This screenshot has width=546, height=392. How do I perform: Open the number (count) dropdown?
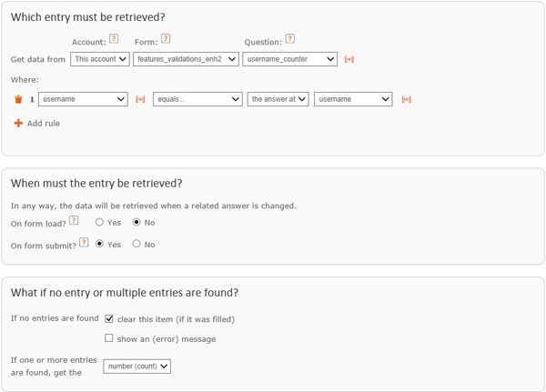coord(136,367)
